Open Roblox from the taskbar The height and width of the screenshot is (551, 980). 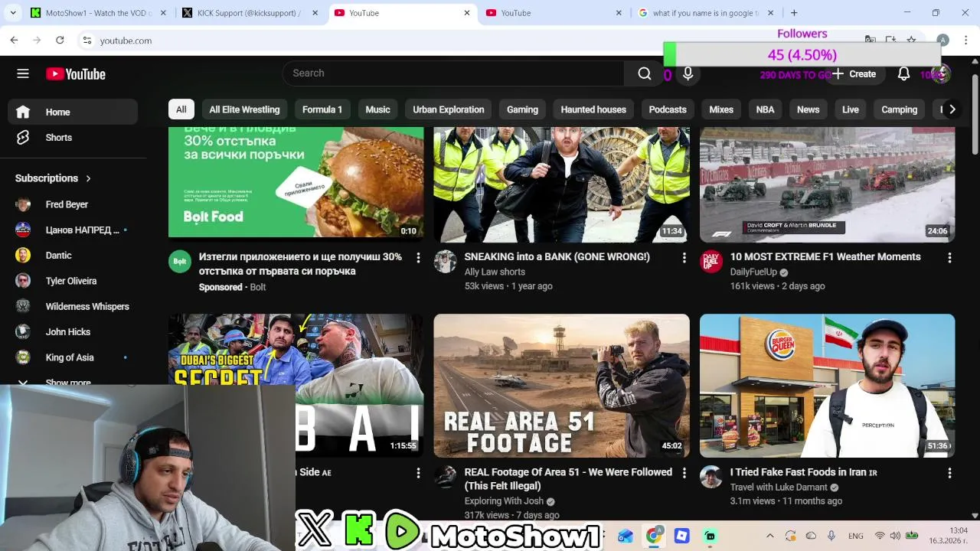pos(681,536)
